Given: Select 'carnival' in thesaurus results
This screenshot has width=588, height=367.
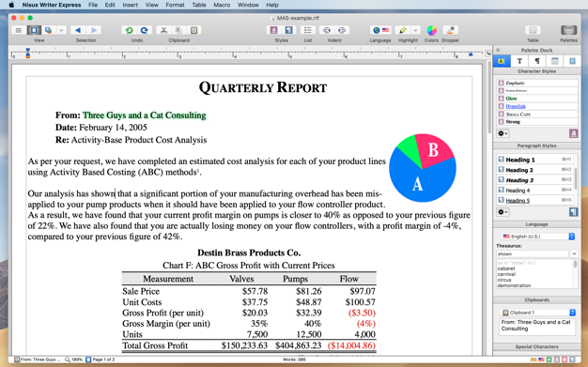Looking at the screenshot, I should (506, 274).
